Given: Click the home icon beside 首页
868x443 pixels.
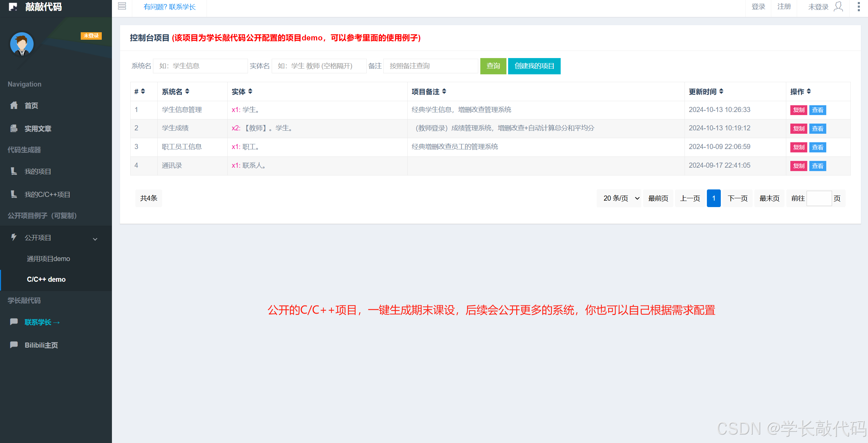Looking at the screenshot, I should click(x=14, y=105).
